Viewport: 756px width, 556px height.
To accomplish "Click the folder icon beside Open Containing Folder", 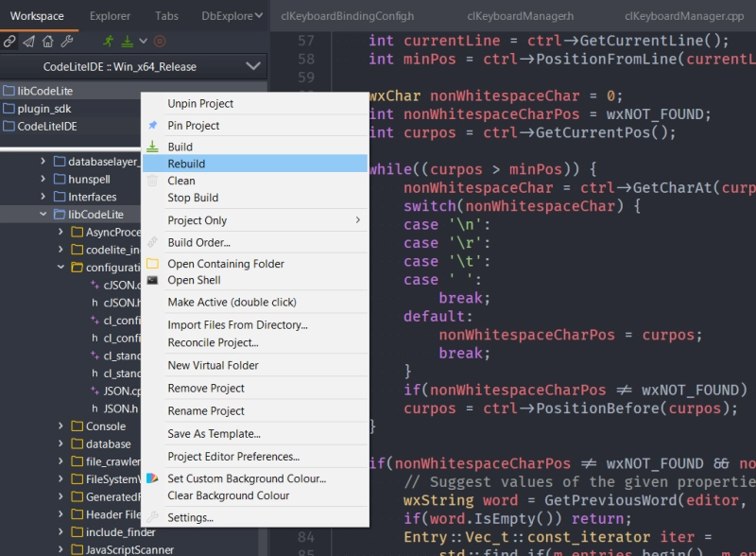I will (152, 264).
